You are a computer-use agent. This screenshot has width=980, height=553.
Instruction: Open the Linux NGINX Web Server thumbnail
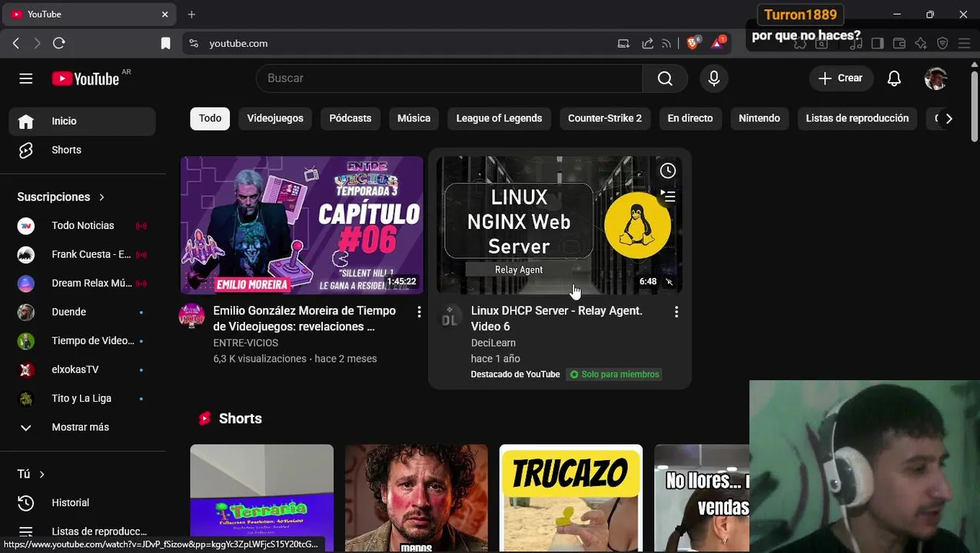coord(560,225)
